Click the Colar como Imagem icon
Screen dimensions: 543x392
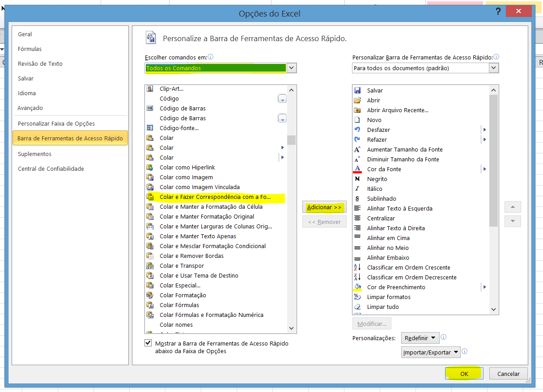pos(150,177)
